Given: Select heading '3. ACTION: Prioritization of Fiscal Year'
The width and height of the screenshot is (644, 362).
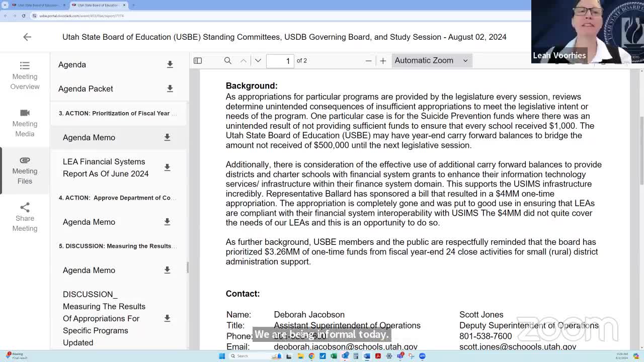Looking at the screenshot, I should pyautogui.click(x=118, y=113).
